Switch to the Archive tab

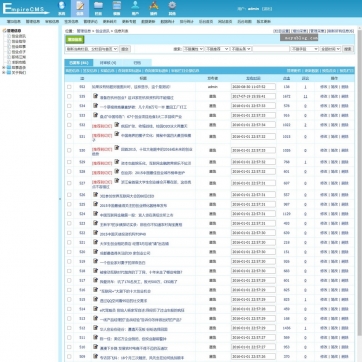[x=137, y=63]
